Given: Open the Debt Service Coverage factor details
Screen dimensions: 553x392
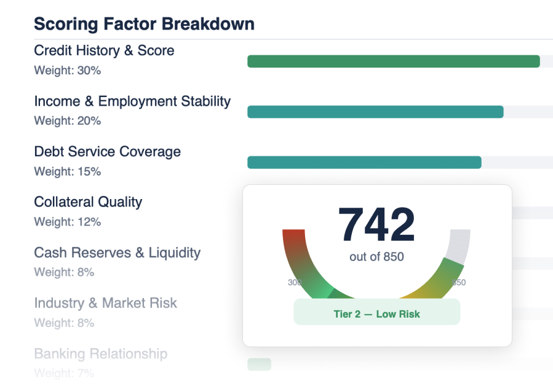Looking at the screenshot, I should pyautogui.click(x=107, y=151).
